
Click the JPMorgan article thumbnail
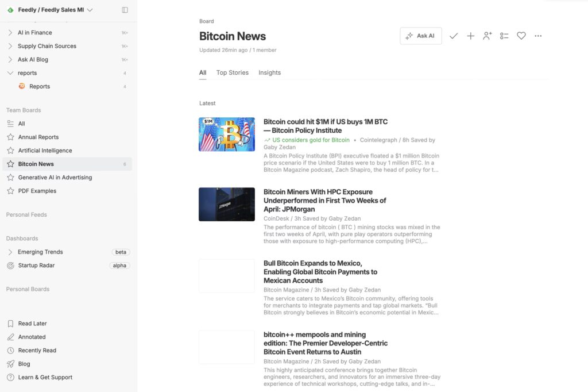[x=227, y=204]
